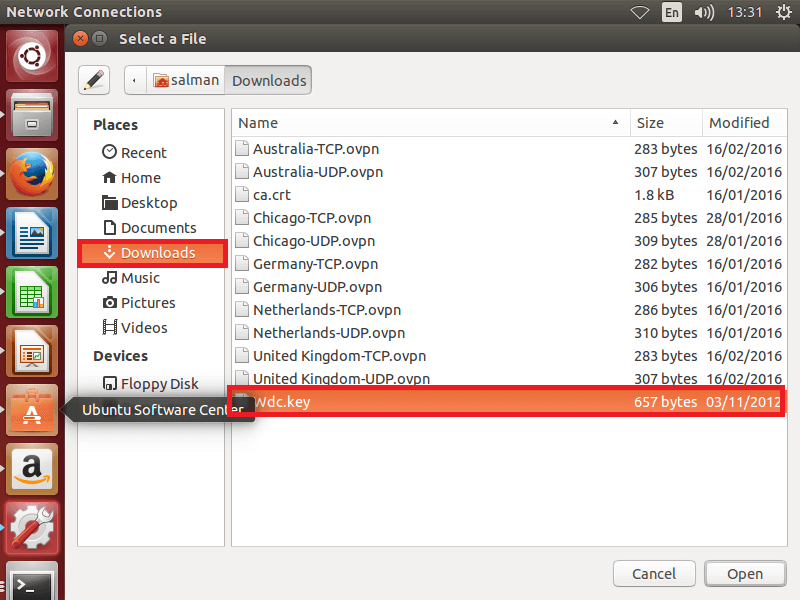Open the Files manager launcher icon
This screenshot has width=800, height=600.
[32, 115]
